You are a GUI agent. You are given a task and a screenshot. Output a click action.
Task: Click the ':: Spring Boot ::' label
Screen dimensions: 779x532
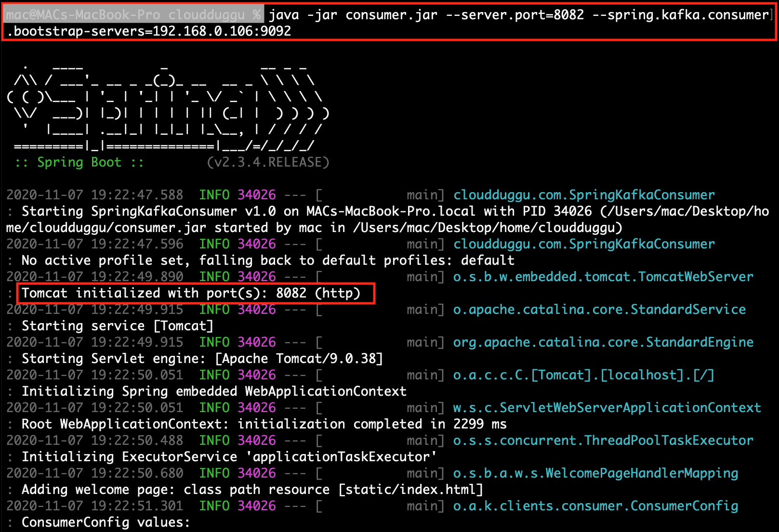click(x=79, y=162)
